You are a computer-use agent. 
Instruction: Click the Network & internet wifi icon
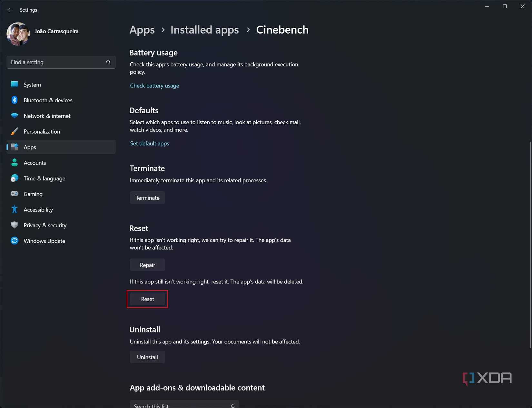(15, 116)
